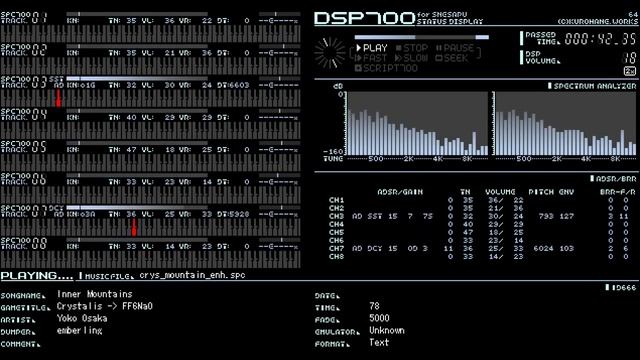
Task: Click the FADE value 5000
Action: (379, 318)
